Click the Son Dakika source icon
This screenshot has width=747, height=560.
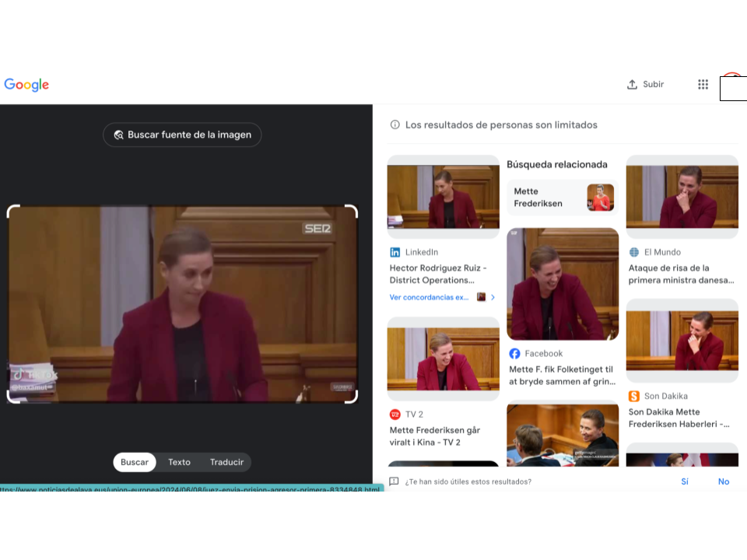634,397
